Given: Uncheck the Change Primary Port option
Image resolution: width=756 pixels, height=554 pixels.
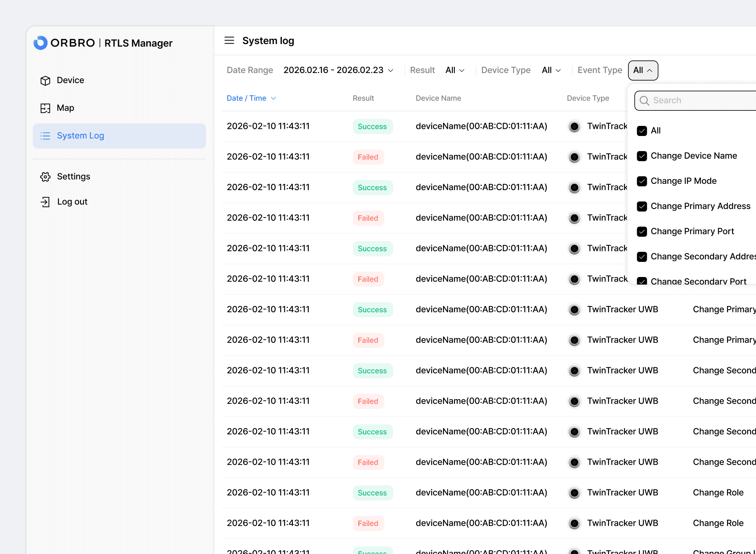Looking at the screenshot, I should (642, 232).
